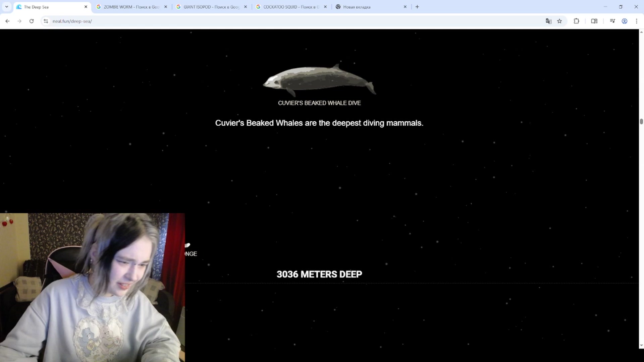The width and height of the screenshot is (644, 362).
Task: Close the ZOMBIE WORM tab
Action: pyautogui.click(x=165, y=7)
